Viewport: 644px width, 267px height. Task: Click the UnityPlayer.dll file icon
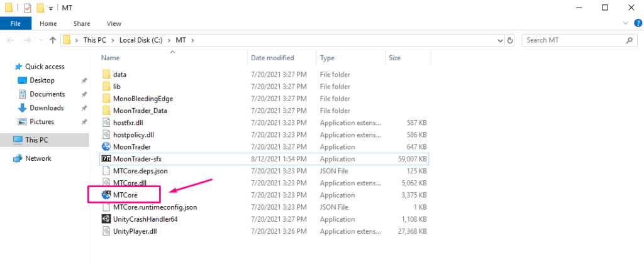[106, 231]
